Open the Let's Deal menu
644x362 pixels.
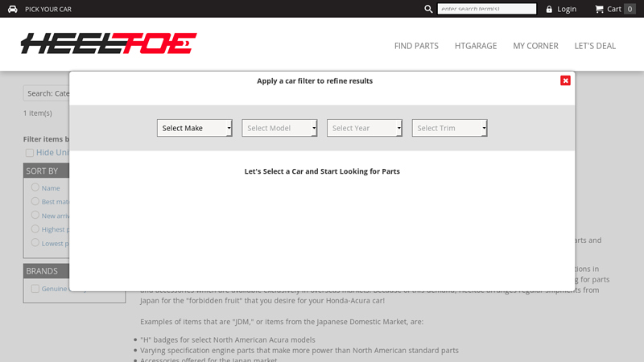[x=595, y=46]
